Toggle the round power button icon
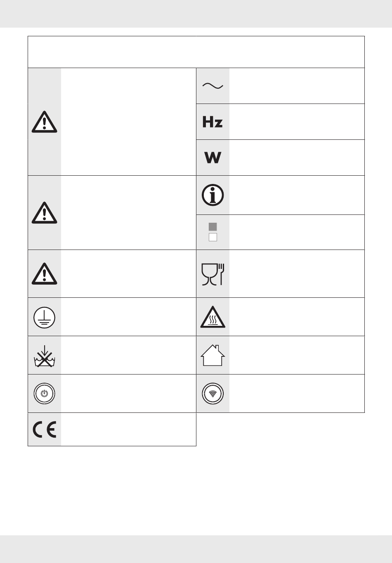This screenshot has width=392, height=563. 45,393
